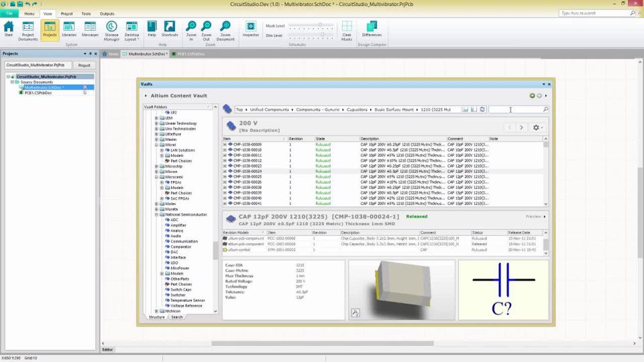
Task: Open the Desktop Layout dropdown
Action: [x=131, y=31]
